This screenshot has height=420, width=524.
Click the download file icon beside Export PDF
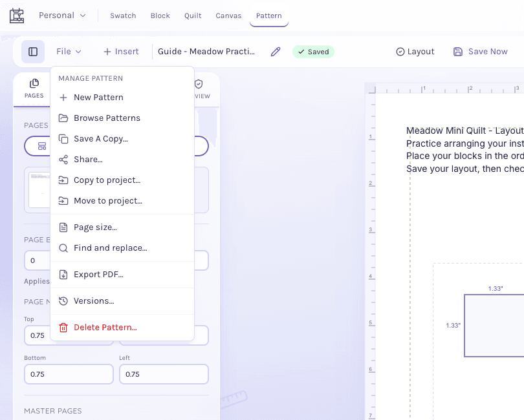(x=63, y=275)
